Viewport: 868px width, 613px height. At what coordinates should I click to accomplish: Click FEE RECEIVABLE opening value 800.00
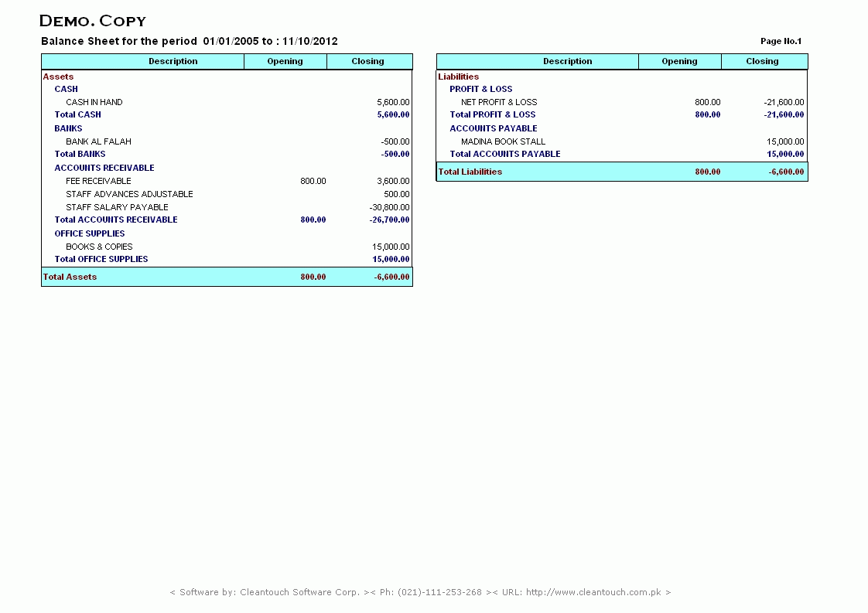pyautogui.click(x=313, y=181)
